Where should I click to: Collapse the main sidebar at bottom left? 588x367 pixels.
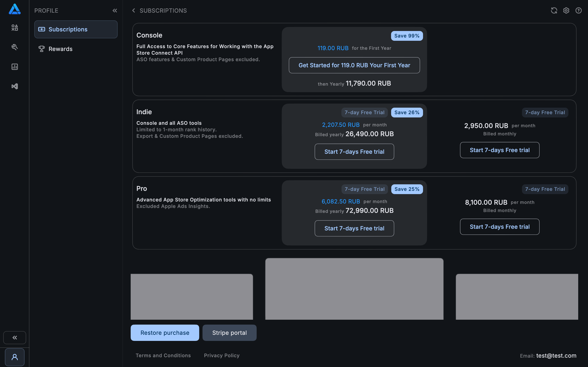(14, 337)
